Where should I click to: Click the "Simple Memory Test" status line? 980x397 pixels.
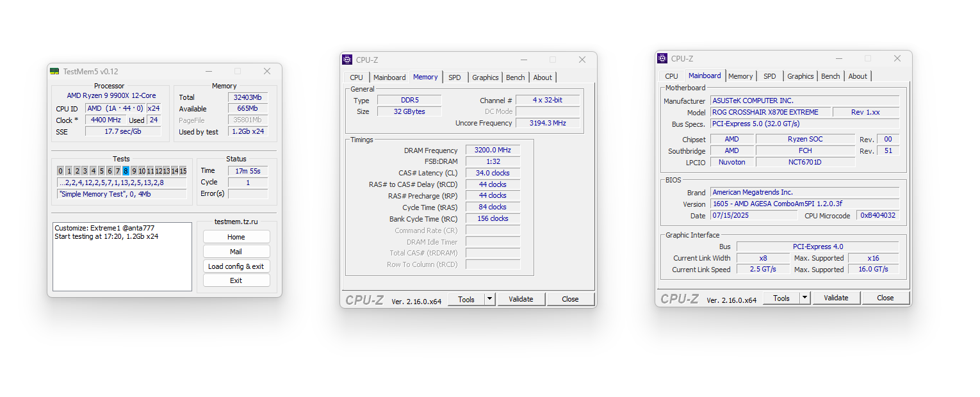click(x=122, y=194)
